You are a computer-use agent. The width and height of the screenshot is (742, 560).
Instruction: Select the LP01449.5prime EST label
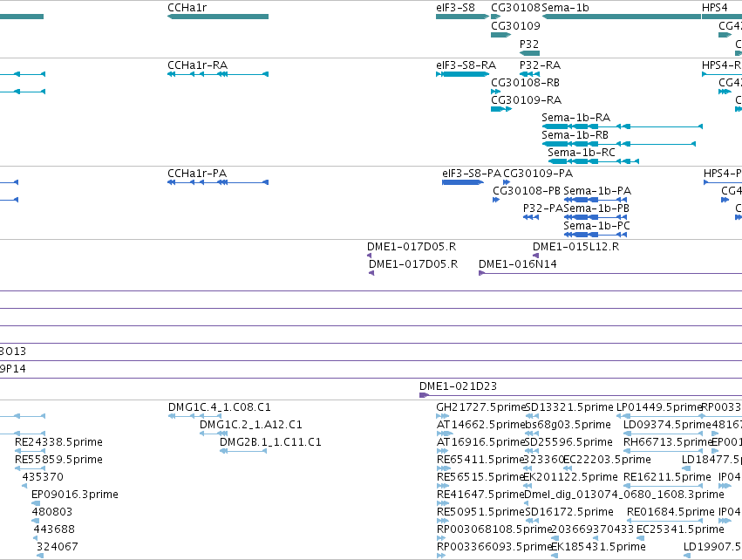pyautogui.click(x=658, y=407)
